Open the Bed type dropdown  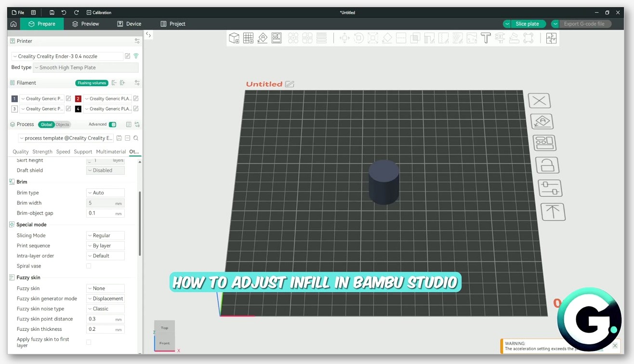[86, 68]
